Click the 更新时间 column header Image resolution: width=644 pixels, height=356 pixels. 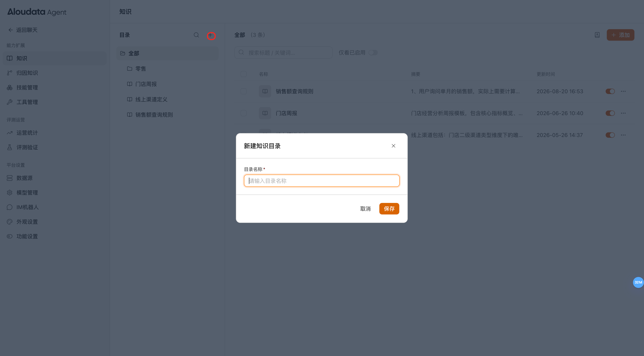[545, 74]
